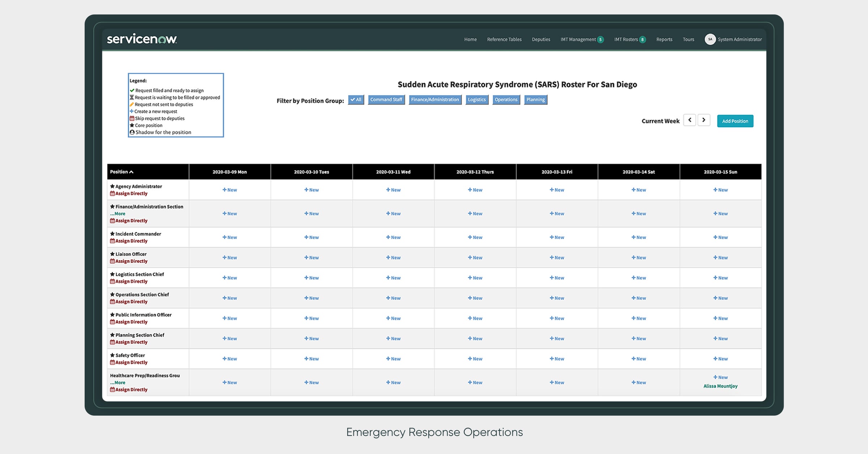Click calendar icon under Incident Commander

click(112, 241)
